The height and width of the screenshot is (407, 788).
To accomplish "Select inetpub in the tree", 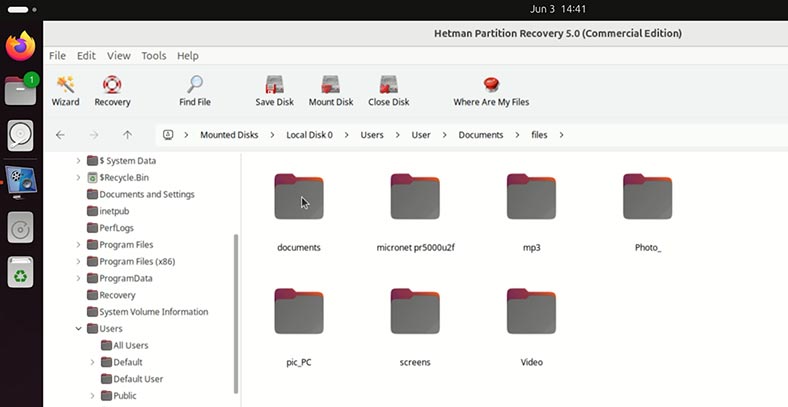I will (x=108, y=211).
